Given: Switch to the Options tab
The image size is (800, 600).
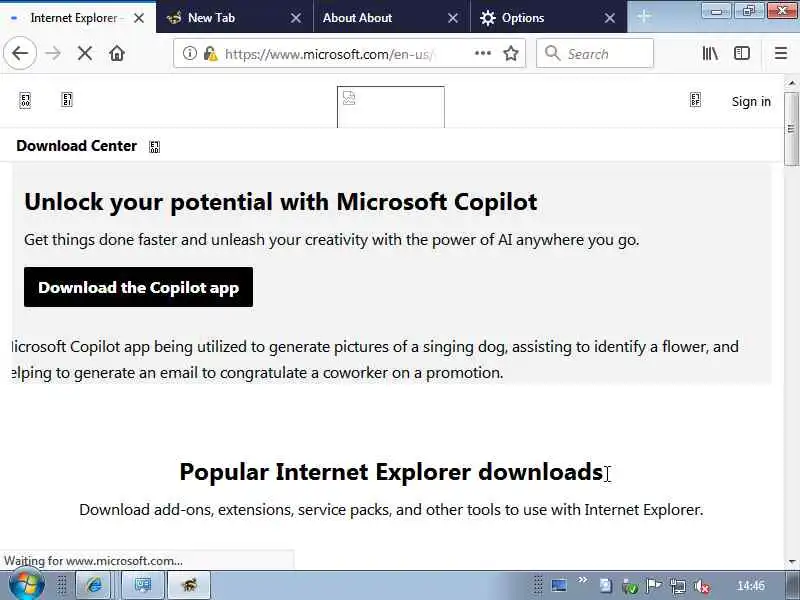Looking at the screenshot, I should [x=522, y=18].
